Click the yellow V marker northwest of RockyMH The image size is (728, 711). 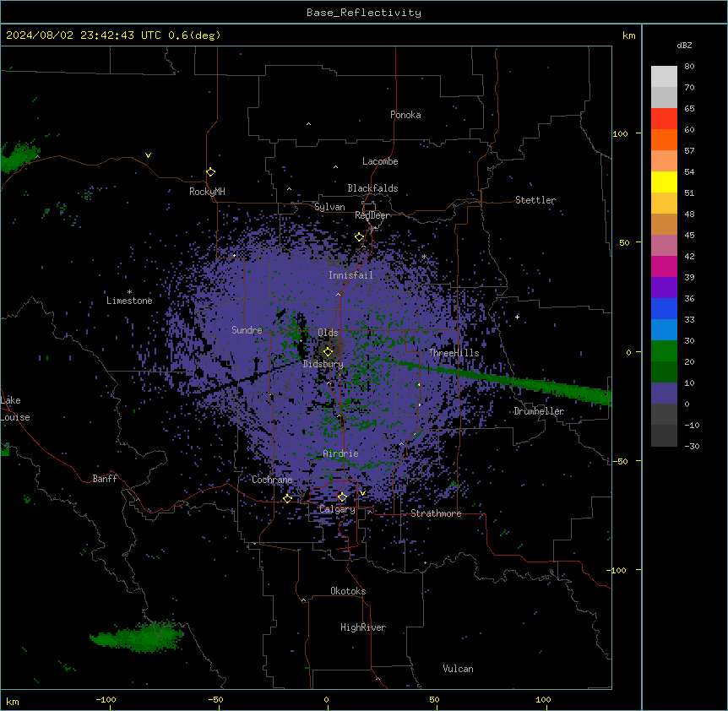pos(148,155)
